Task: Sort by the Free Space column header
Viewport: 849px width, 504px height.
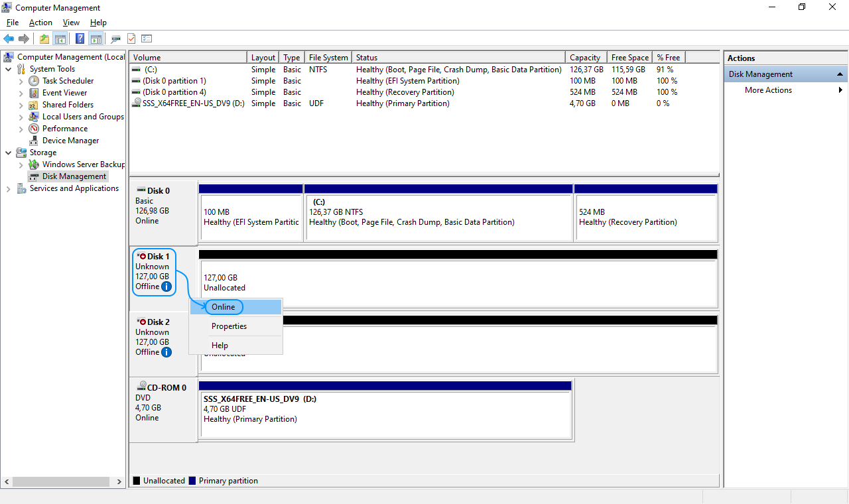Action: coord(630,58)
